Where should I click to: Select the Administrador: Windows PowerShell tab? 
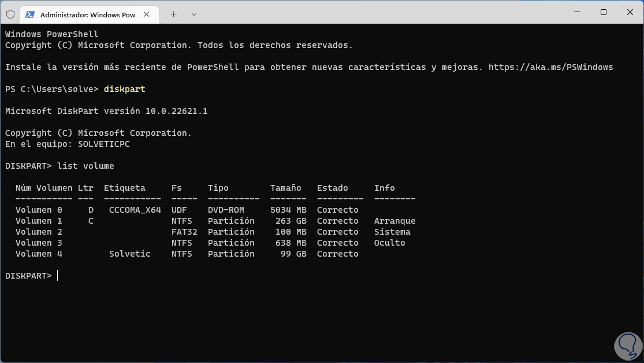tap(90, 14)
